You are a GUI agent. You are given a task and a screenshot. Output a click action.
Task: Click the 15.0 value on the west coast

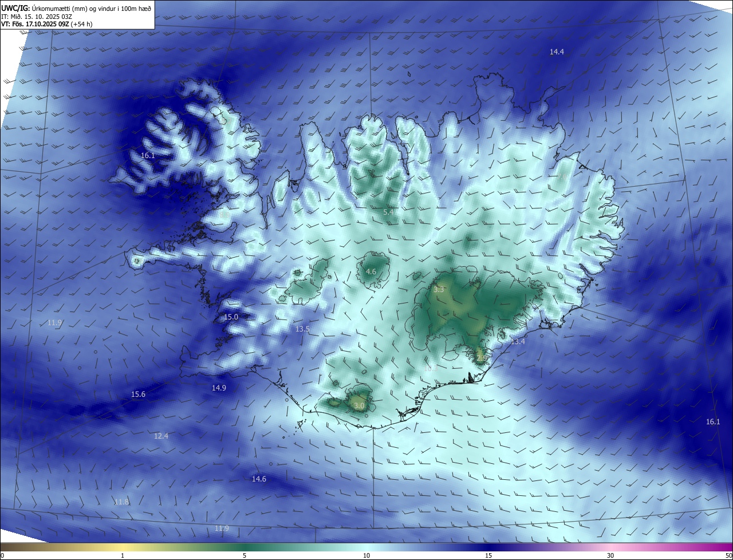pos(231,317)
